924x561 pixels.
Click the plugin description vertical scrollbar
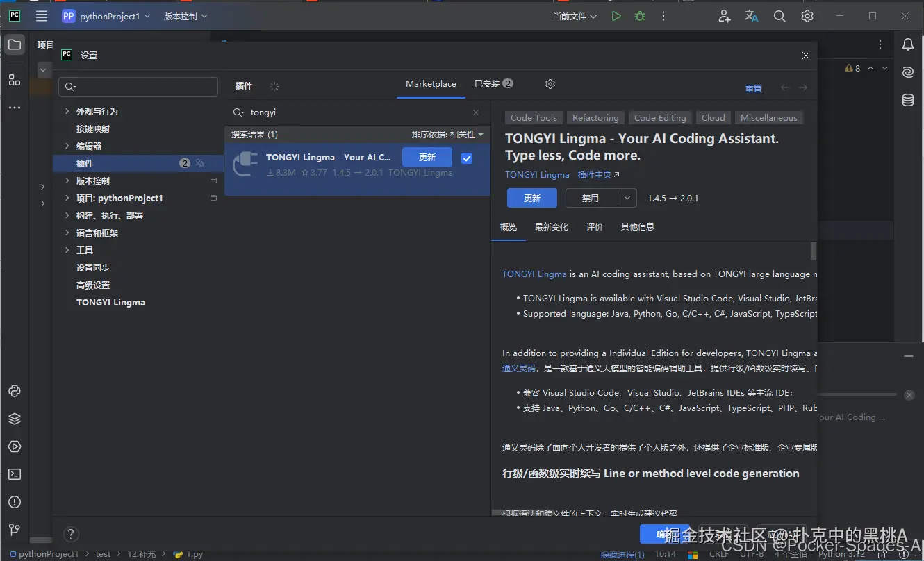(814, 251)
